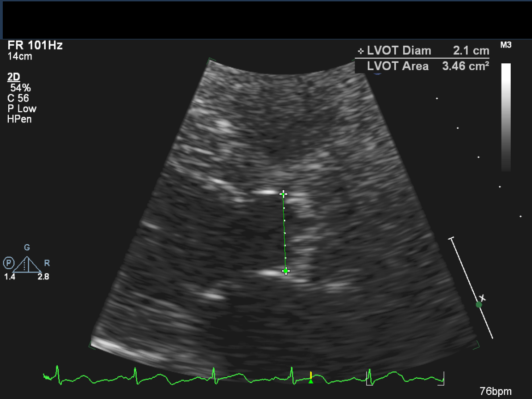The height and width of the screenshot is (399, 532).
Task: Click the lower LVOT caliper crosshair
Action: (x=286, y=270)
